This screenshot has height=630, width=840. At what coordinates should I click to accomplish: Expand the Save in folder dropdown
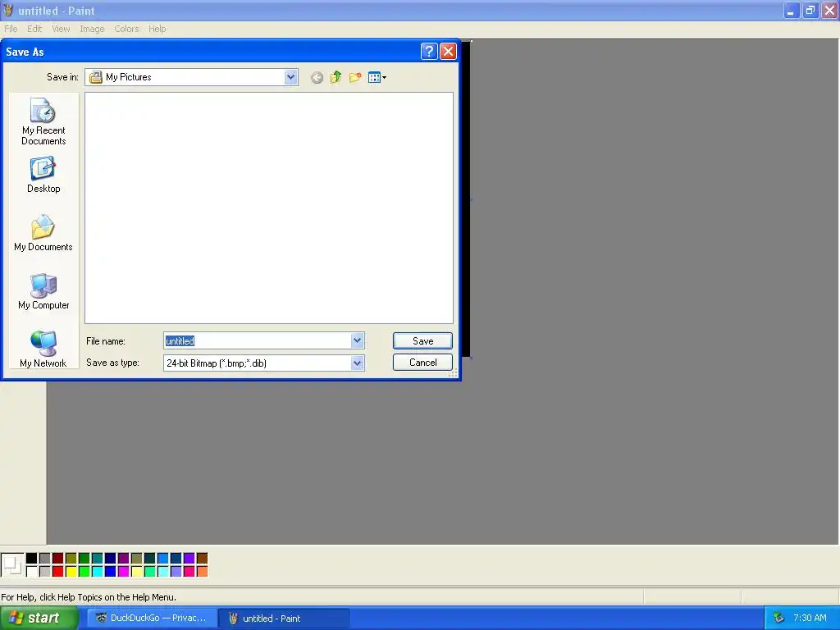[x=290, y=77]
